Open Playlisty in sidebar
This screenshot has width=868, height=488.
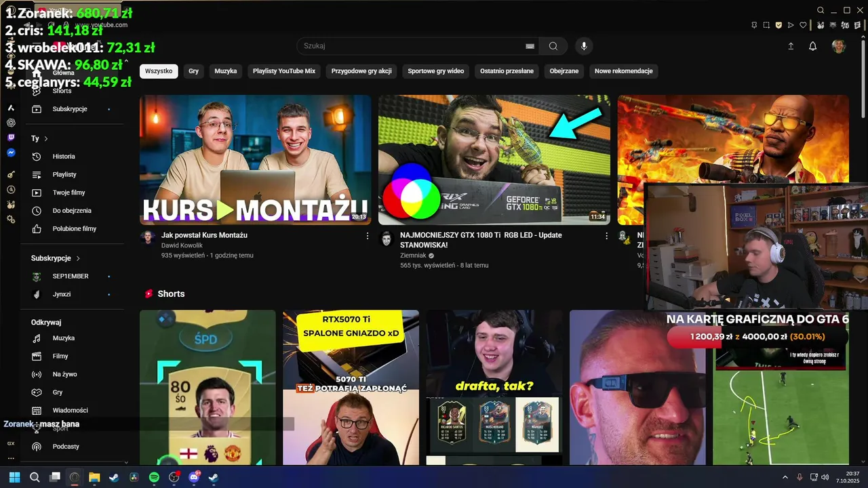tap(72, 175)
